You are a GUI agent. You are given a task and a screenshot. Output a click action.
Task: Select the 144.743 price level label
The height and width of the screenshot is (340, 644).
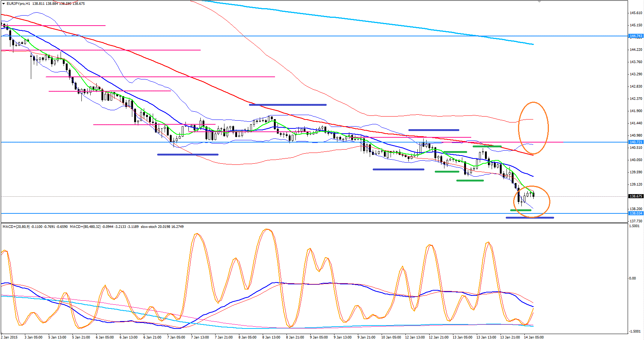pyautogui.click(x=635, y=36)
